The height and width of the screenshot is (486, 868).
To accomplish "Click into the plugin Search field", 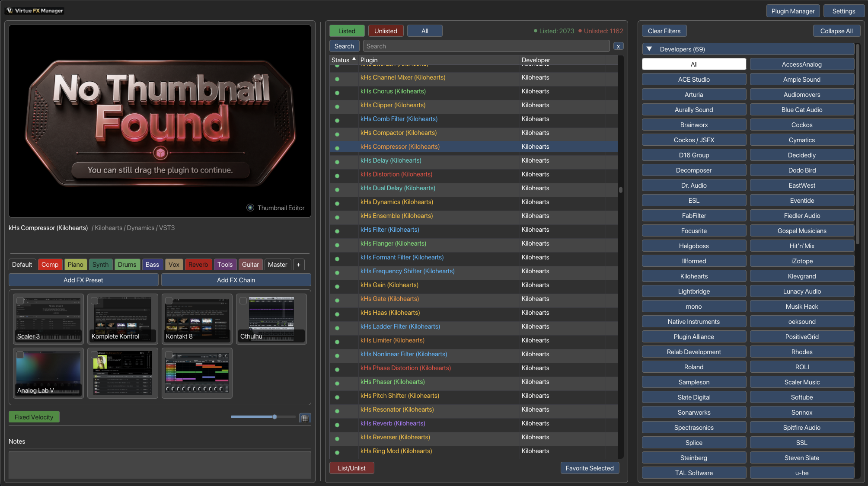I will 486,46.
